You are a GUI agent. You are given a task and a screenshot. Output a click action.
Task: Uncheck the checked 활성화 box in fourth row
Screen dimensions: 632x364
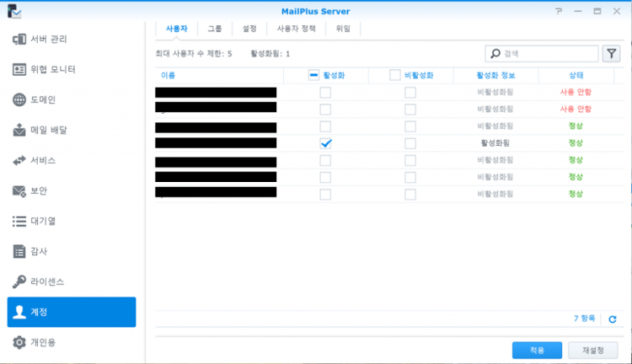[325, 143]
